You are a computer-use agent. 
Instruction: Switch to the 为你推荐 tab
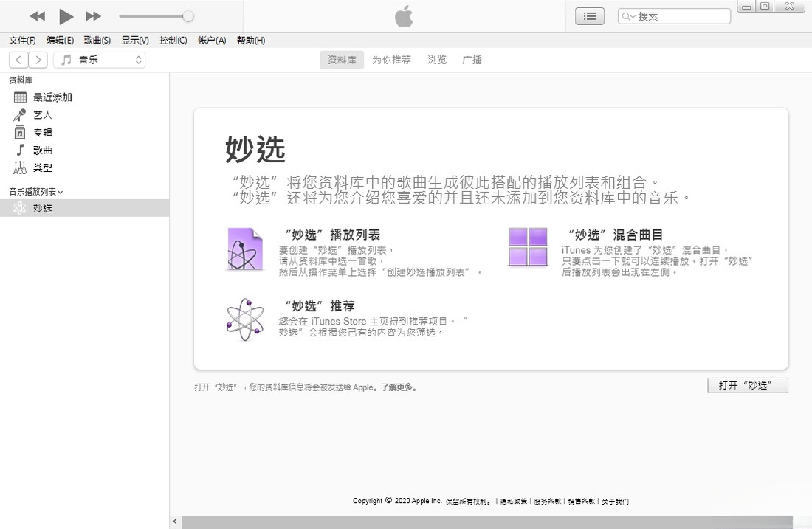[x=391, y=60]
